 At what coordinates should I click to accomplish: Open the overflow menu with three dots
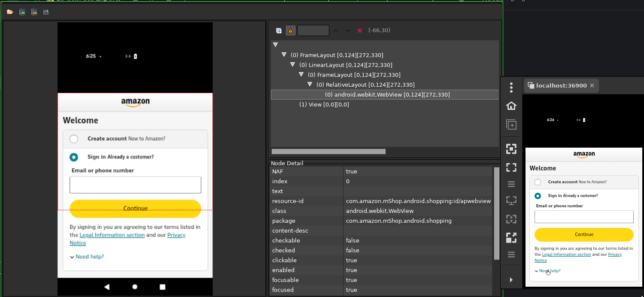511,87
